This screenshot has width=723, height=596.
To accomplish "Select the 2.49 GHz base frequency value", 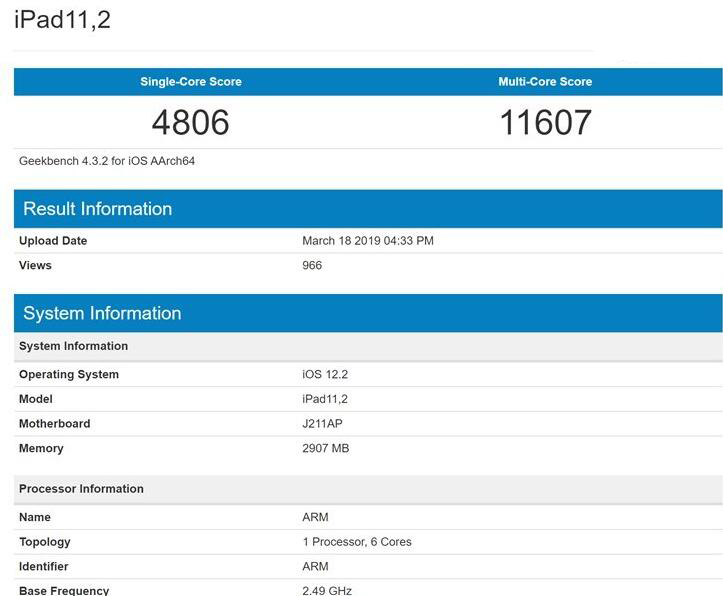I will (327, 590).
